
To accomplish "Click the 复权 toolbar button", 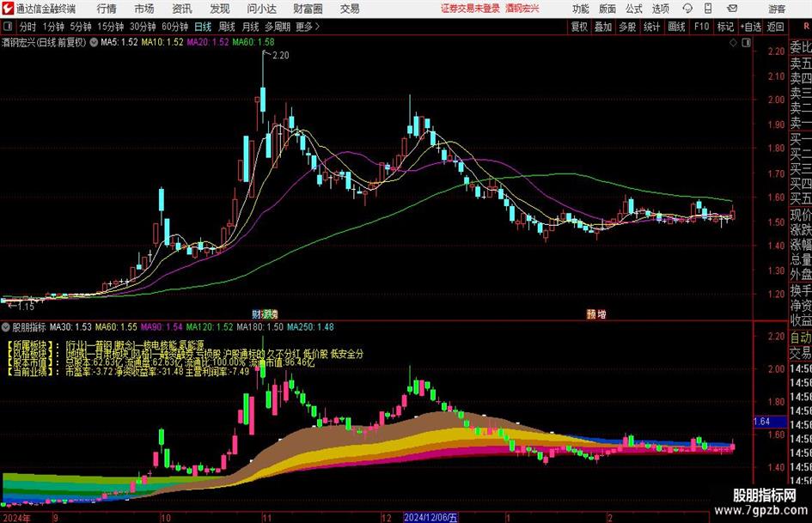I will pyautogui.click(x=579, y=27).
